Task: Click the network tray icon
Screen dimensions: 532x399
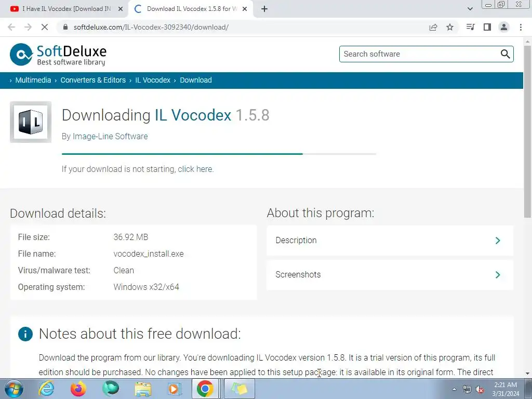Action: [467, 390]
